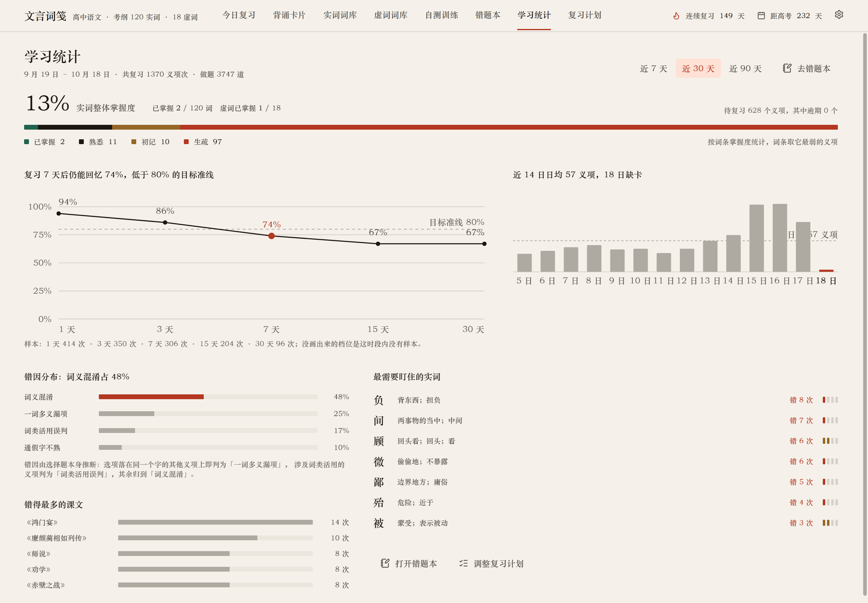Click the 3 天 point at 86%
The image size is (868, 603).
165,223
